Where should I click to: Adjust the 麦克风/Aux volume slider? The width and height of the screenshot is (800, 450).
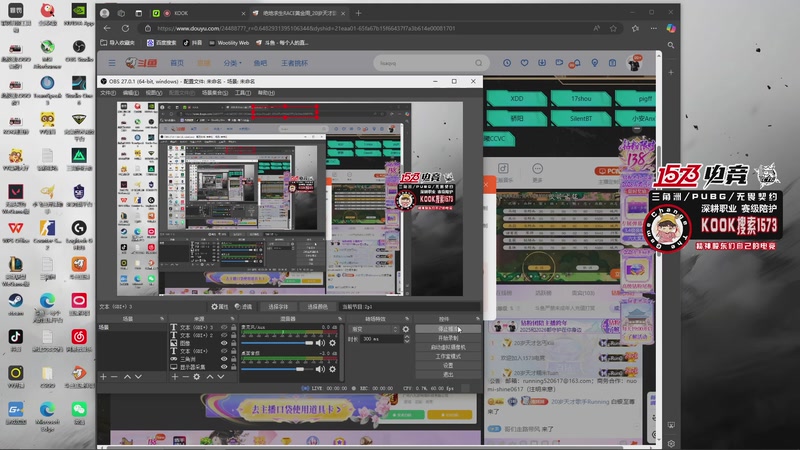(277, 343)
